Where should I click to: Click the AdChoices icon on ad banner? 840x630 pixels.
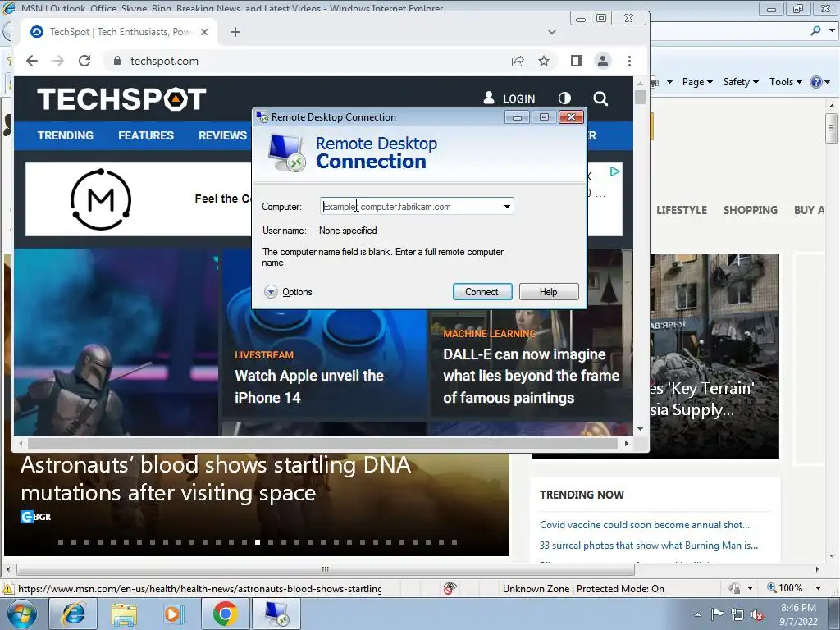click(x=615, y=171)
